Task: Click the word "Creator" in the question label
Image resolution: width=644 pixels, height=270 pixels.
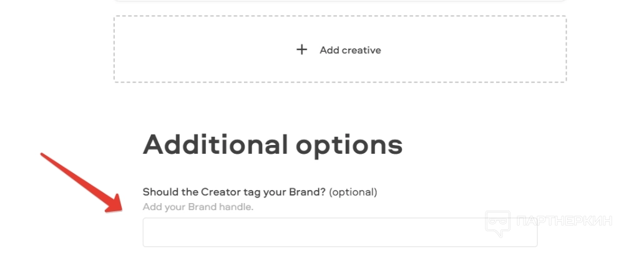Action: 222,192
